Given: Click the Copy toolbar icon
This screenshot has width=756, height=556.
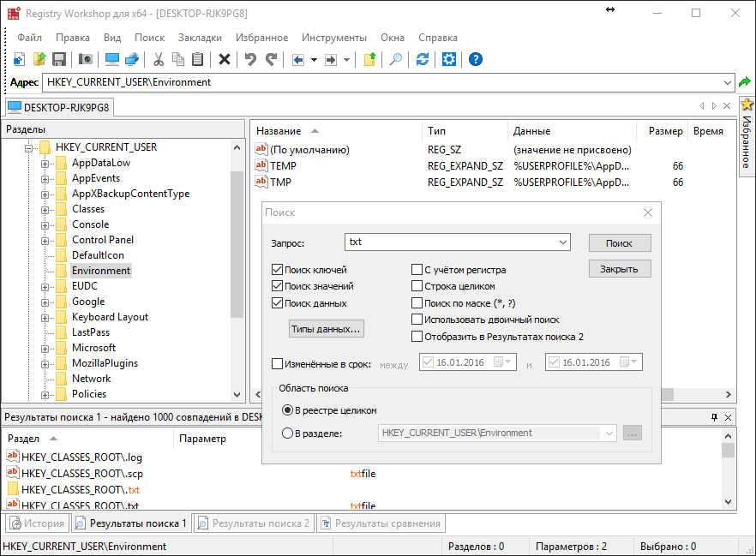Looking at the screenshot, I should [x=178, y=59].
